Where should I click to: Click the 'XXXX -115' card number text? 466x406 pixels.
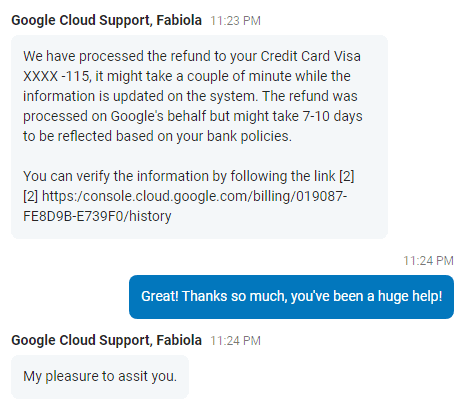tap(56, 76)
